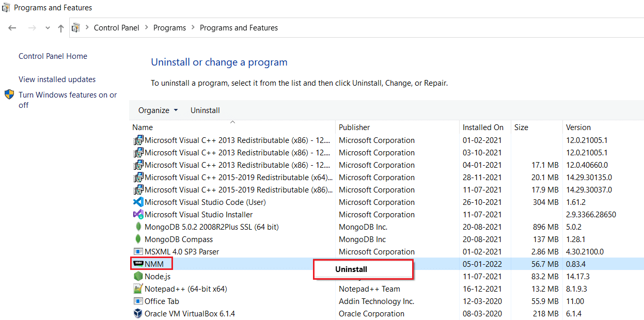Click Uninstall in the toolbar
This screenshot has height=320, width=644.
coord(205,110)
